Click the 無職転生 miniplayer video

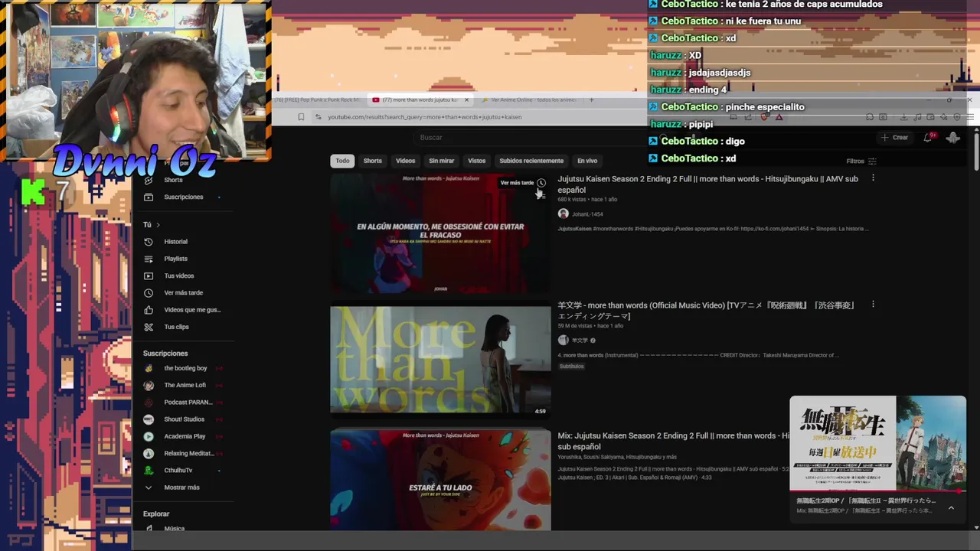coord(877,442)
